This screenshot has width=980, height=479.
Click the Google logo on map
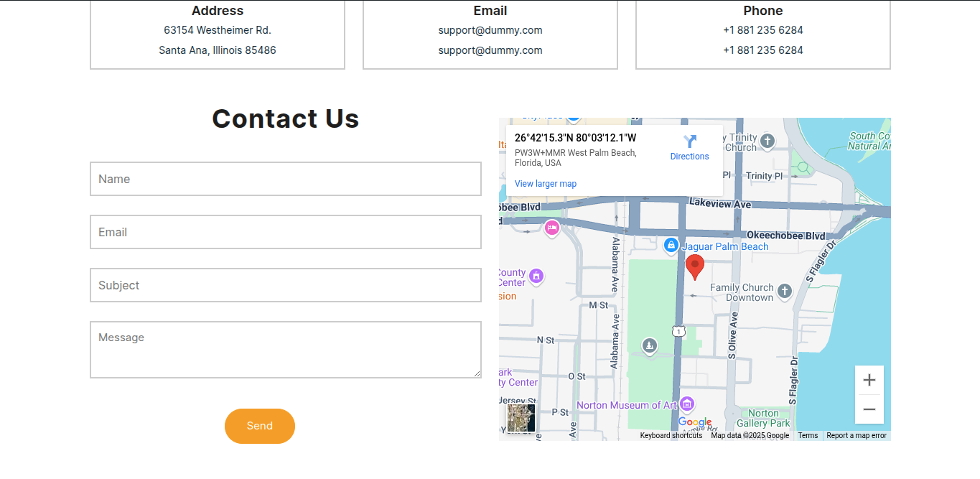tap(695, 422)
